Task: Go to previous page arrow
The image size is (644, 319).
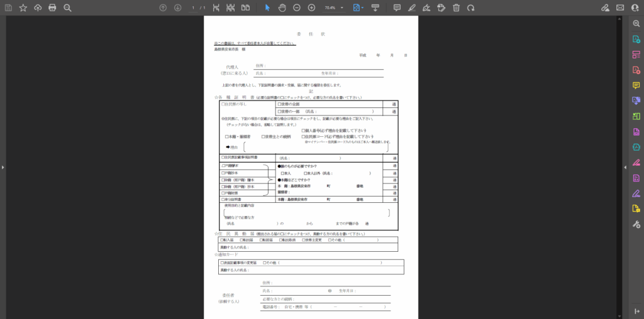Action: [163, 8]
